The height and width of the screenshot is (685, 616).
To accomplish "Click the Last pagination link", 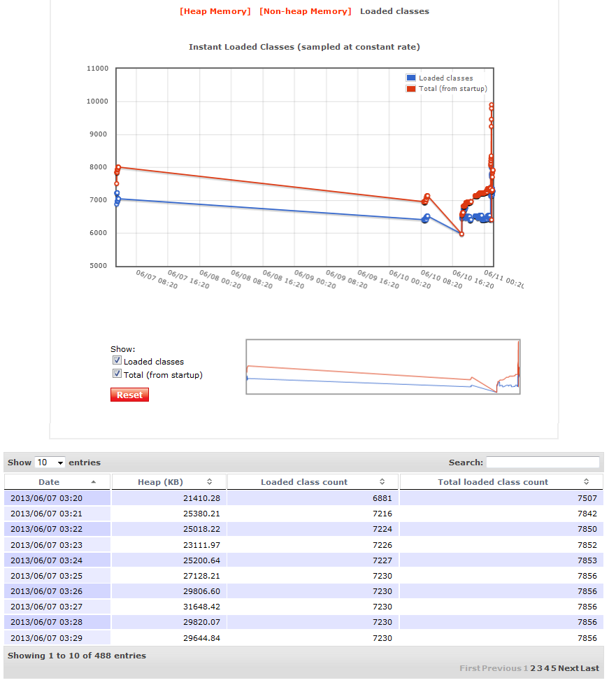I will click(590, 668).
